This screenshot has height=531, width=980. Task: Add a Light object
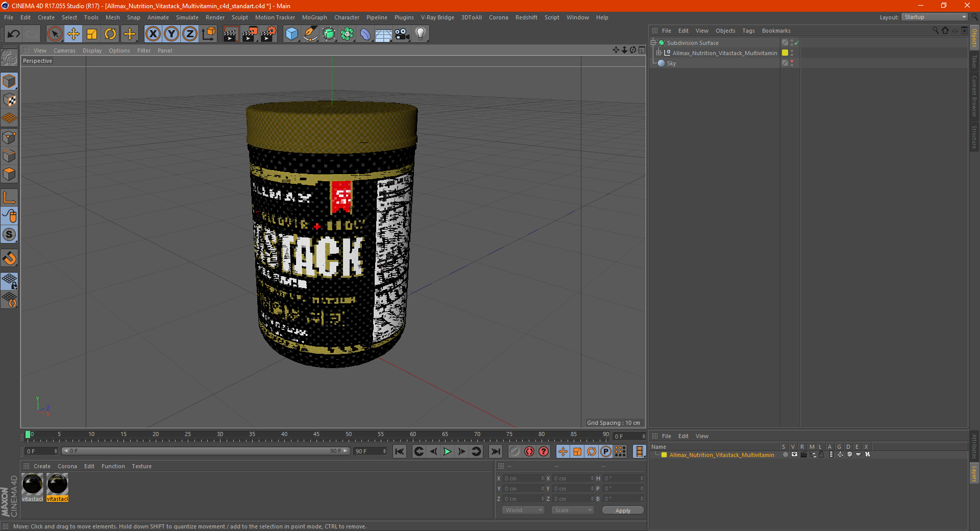421,34
